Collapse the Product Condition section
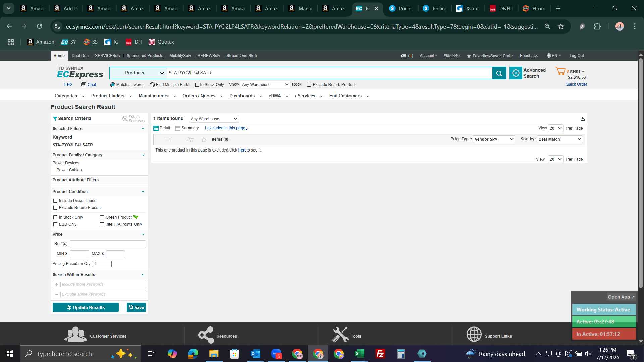This screenshot has width=644, height=362. (x=143, y=192)
